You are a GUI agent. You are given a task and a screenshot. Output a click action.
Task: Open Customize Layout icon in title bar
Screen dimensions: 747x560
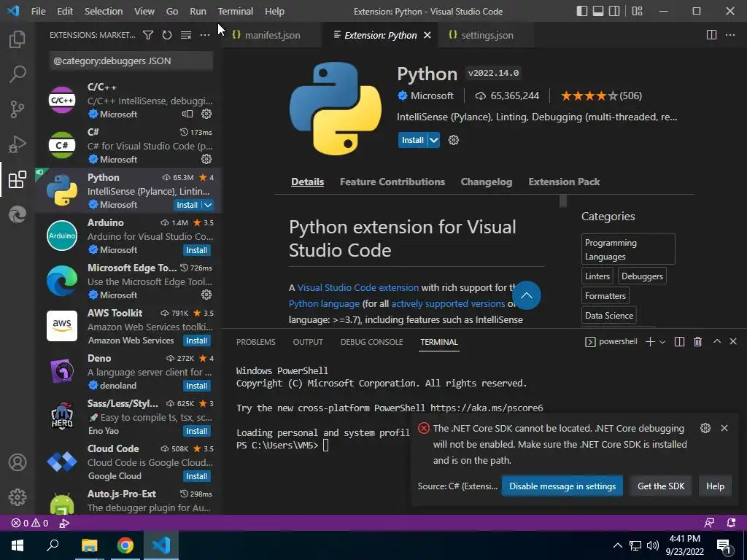point(637,11)
